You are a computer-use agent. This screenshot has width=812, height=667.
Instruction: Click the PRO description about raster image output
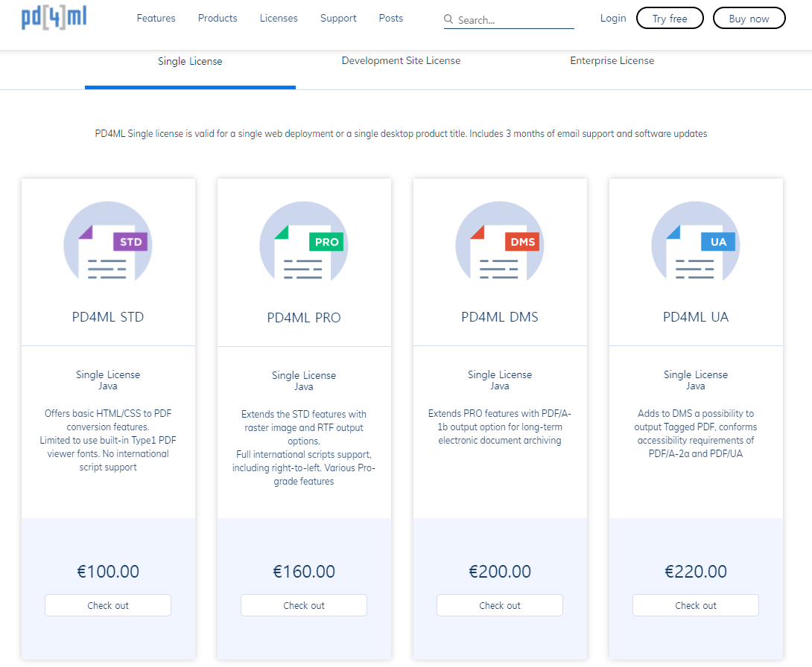coord(303,447)
